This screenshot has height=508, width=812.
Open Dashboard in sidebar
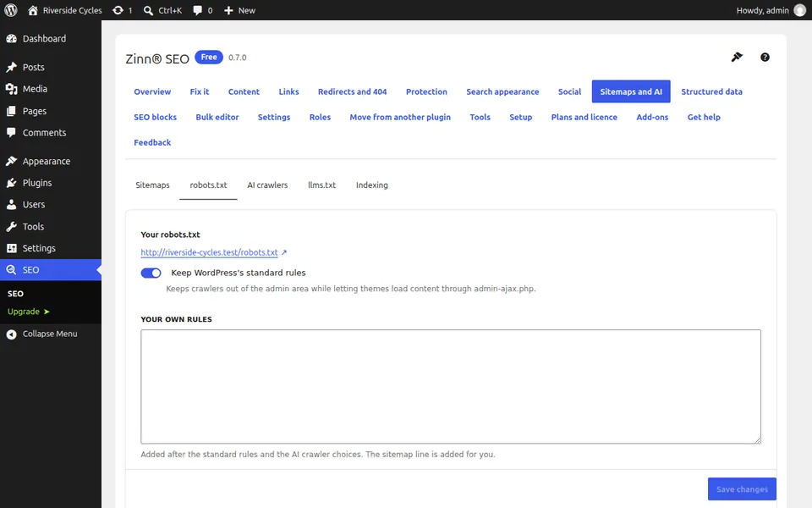[51, 39]
